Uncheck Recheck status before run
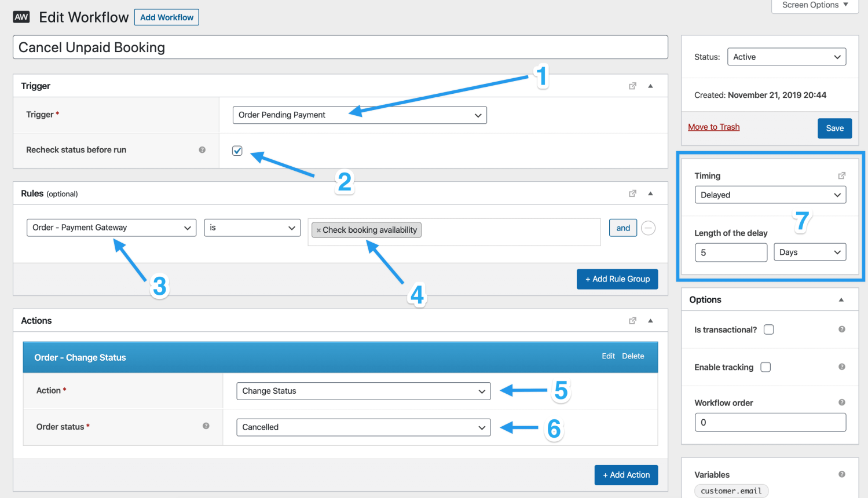The width and height of the screenshot is (868, 498). 237,150
